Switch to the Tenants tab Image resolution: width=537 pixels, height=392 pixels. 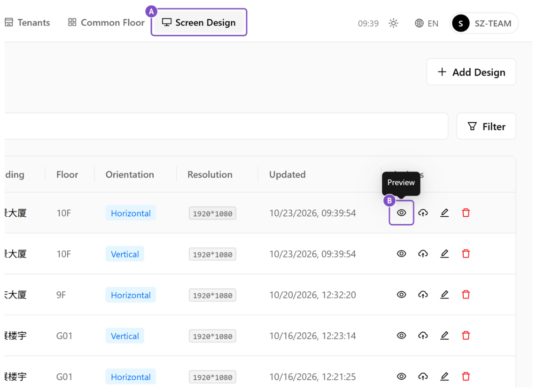(28, 22)
